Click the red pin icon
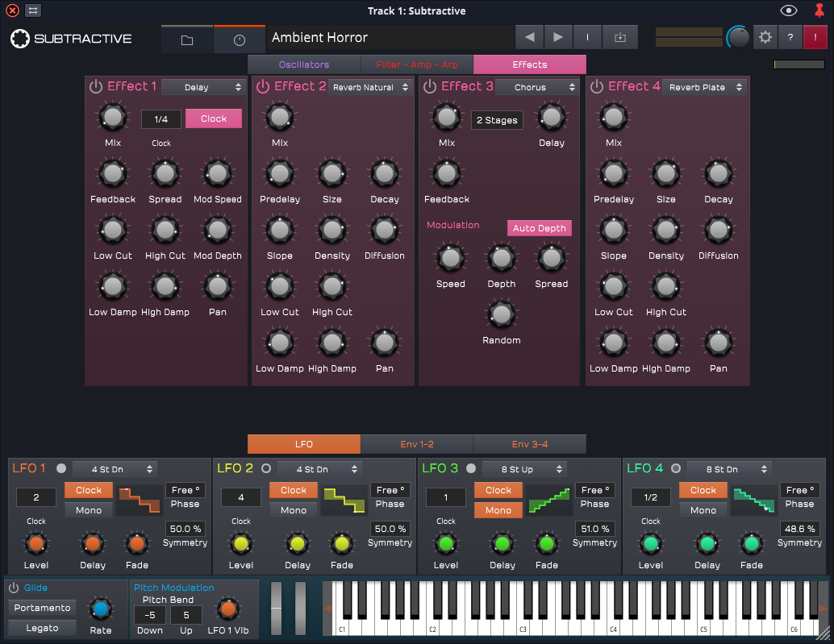This screenshot has width=834, height=644. (x=819, y=10)
